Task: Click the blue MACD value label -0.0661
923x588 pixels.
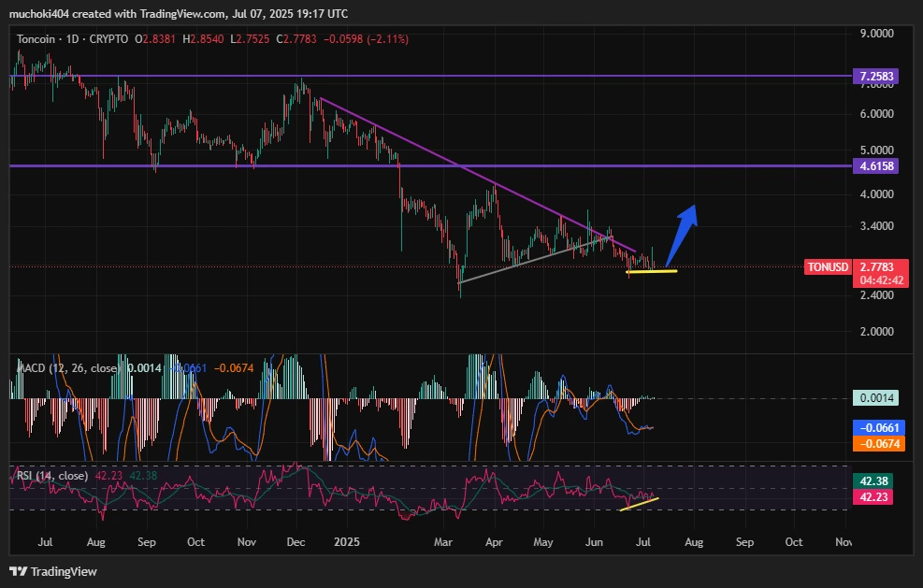Action: coord(879,427)
